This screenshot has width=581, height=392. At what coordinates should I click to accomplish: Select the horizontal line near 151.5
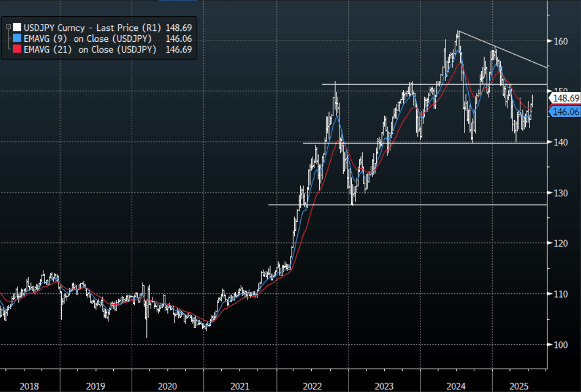[369, 84]
